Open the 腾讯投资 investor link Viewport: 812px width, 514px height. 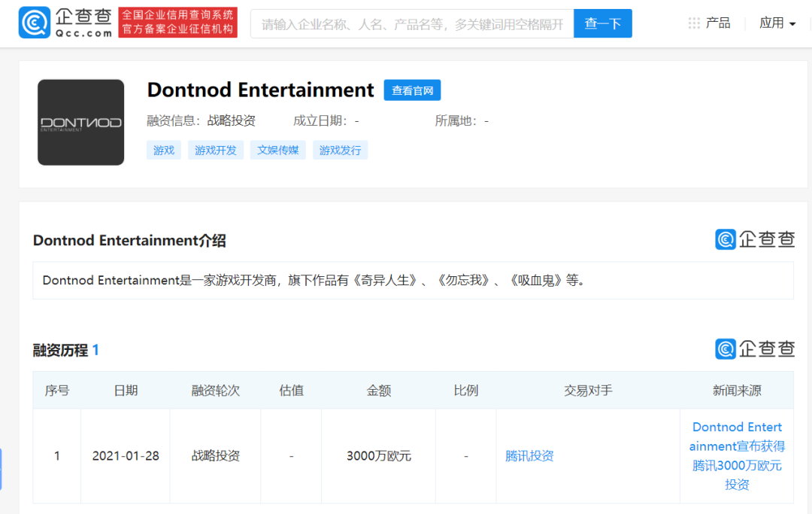[x=529, y=456]
